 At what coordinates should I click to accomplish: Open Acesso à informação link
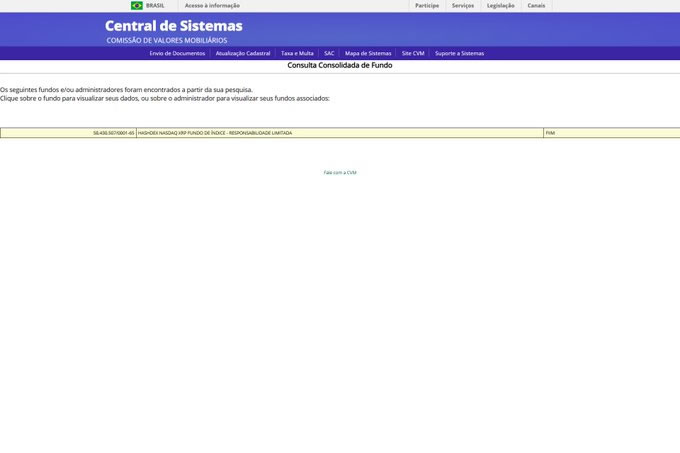tap(212, 6)
